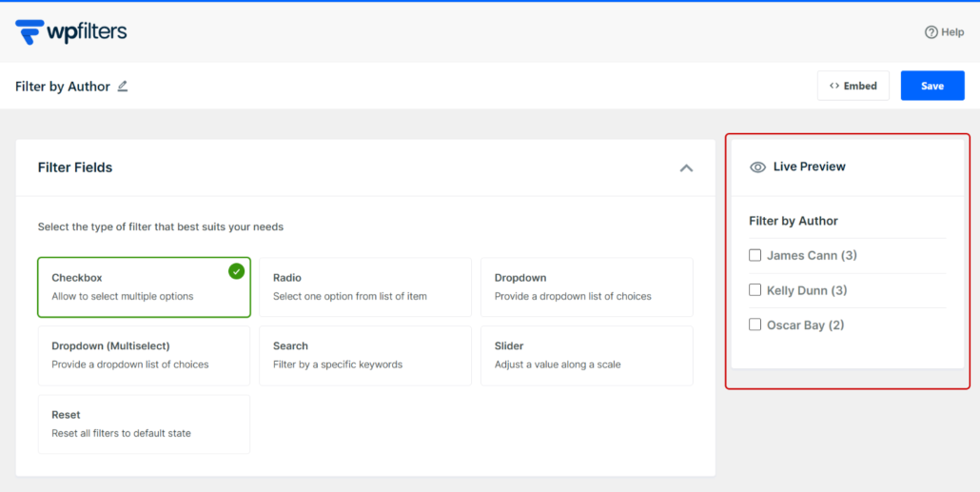The height and width of the screenshot is (492, 980).
Task: Click 'Select the type of filter' instruction text
Action: coord(161,226)
